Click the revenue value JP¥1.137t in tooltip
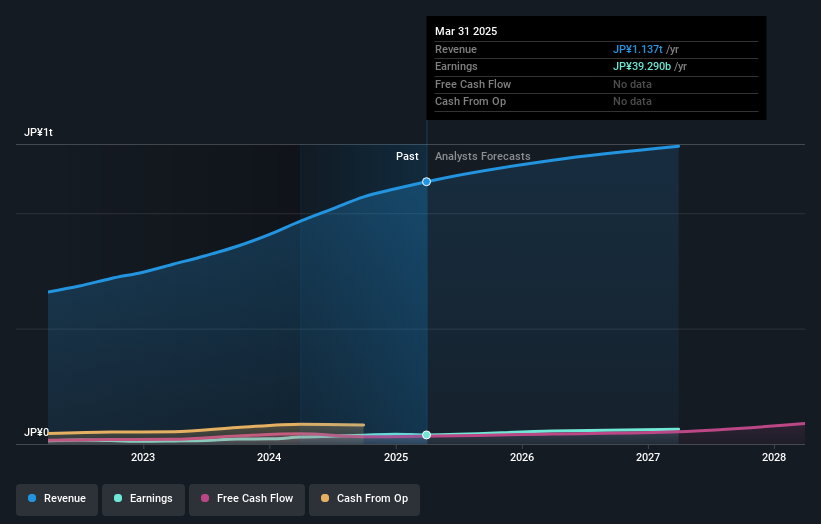Screen dimensions: 821x524 [x=638, y=49]
